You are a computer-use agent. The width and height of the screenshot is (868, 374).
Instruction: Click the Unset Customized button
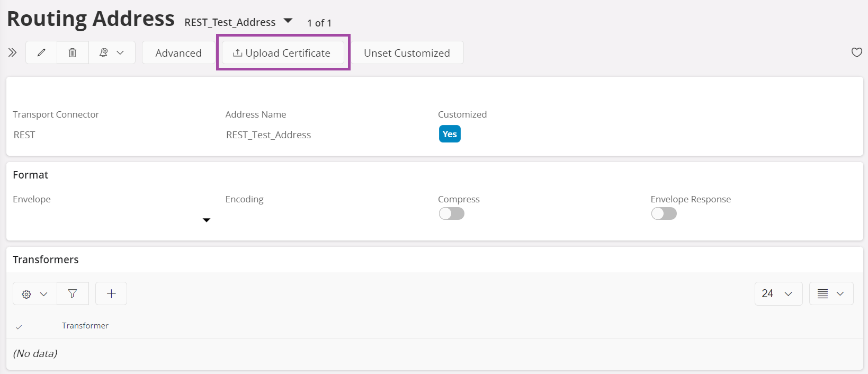(x=407, y=52)
